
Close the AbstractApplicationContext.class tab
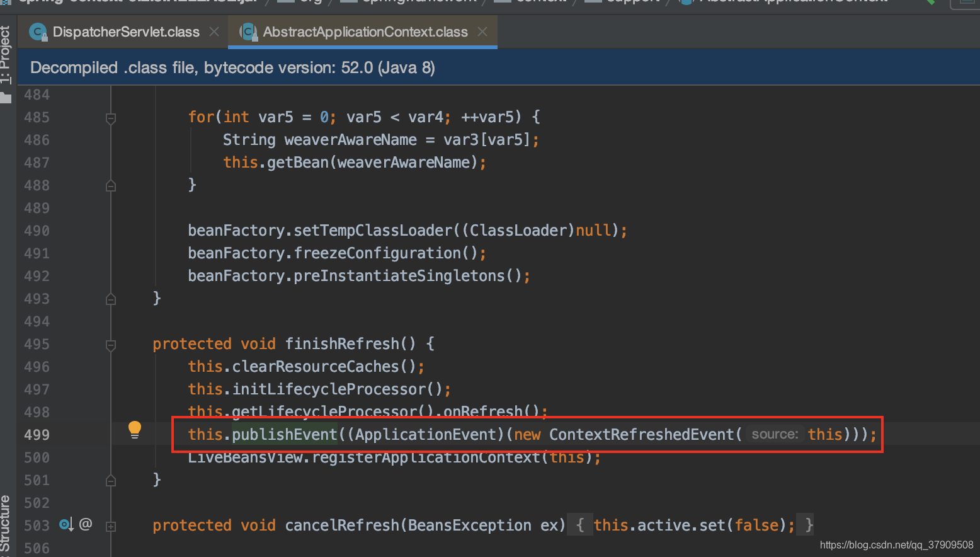click(482, 32)
